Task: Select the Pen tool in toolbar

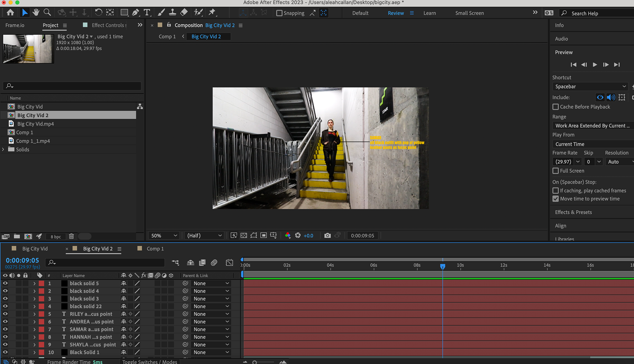Action: 135,13
